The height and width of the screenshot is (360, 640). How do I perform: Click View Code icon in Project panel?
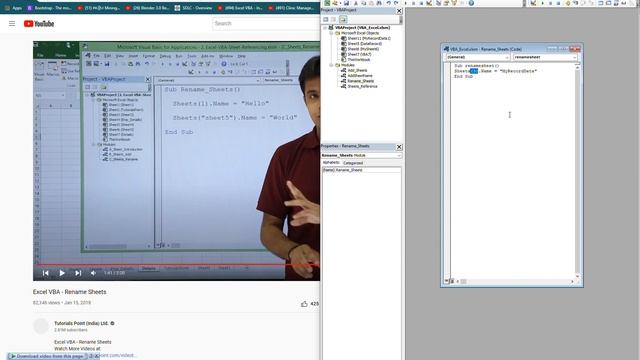click(x=326, y=19)
